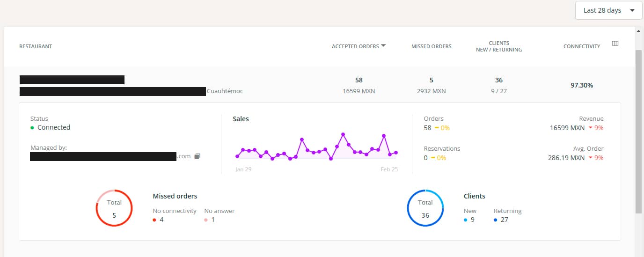644x257 pixels.
Task: Click the Connectivity column header
Action: [x=582, y=46]
